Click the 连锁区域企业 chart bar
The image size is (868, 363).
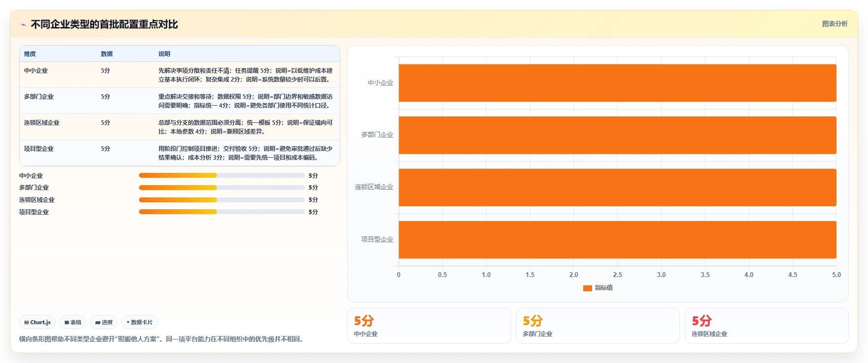(617, 188)
